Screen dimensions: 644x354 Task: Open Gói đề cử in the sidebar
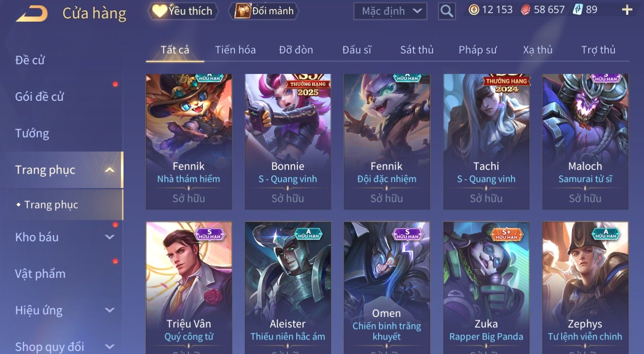tap(39, 97)
